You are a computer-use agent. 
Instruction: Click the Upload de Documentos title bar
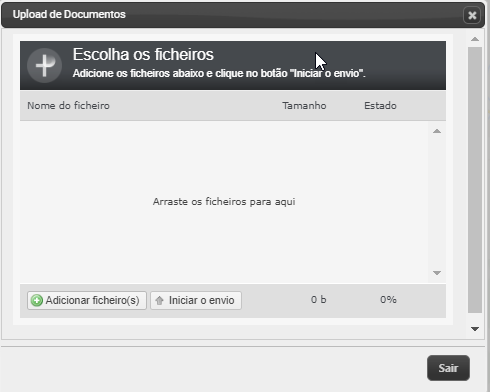point(233,15)
